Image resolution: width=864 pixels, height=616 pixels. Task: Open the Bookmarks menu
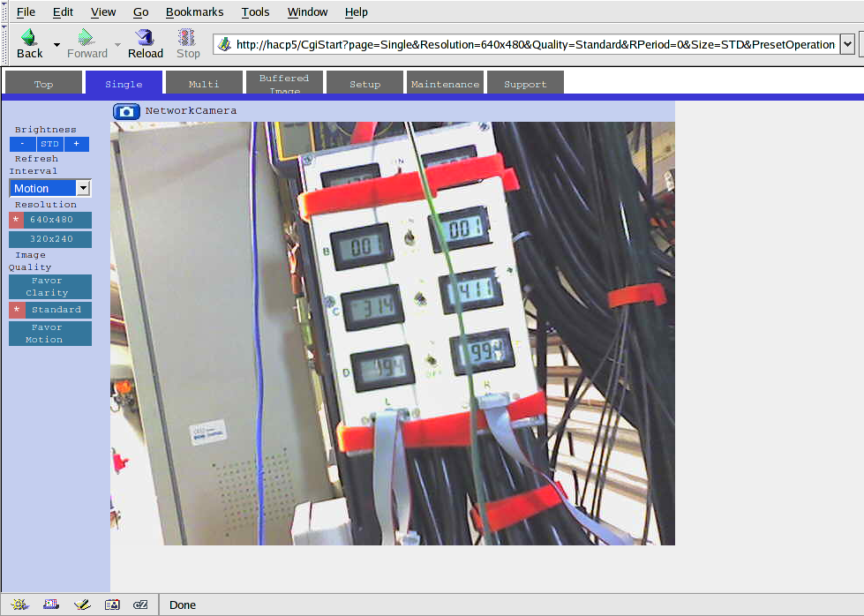point(194,12)
